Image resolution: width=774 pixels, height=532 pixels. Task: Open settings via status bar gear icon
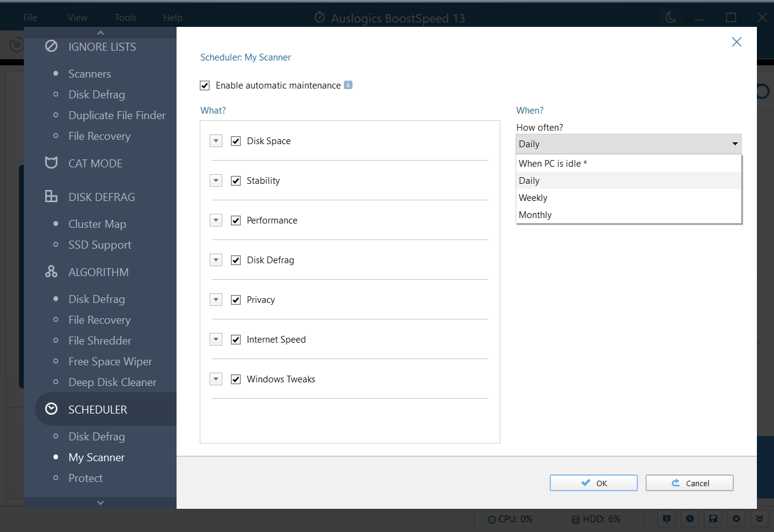click(736, 519)
